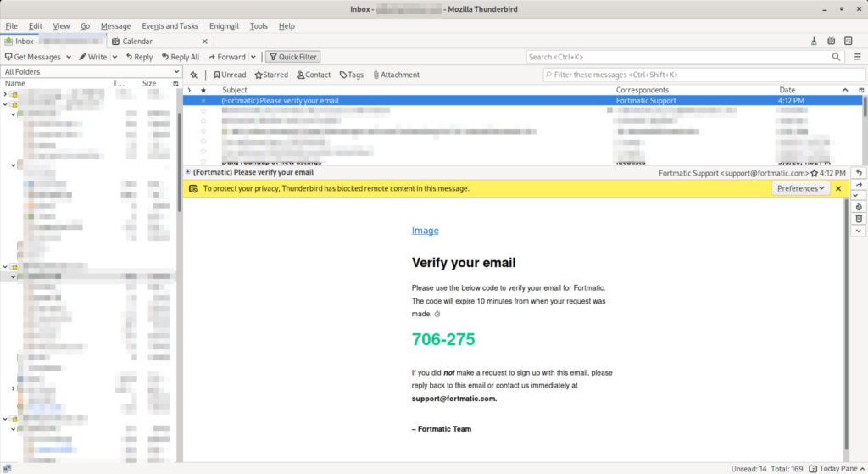This screenshot has height=474, width=868.
Task: Click the Forward icon in message header
Action: [859, 184]
